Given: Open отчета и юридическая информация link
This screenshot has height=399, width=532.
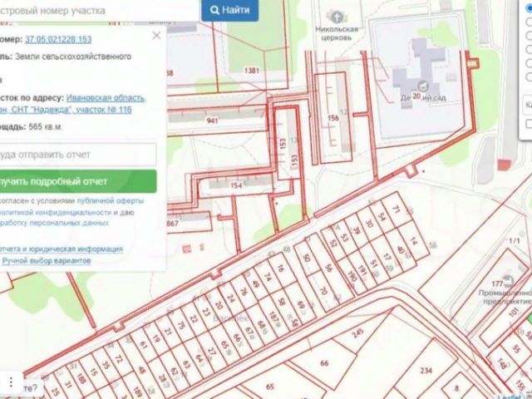Looking at the screenshot, I should coord(61,249).
